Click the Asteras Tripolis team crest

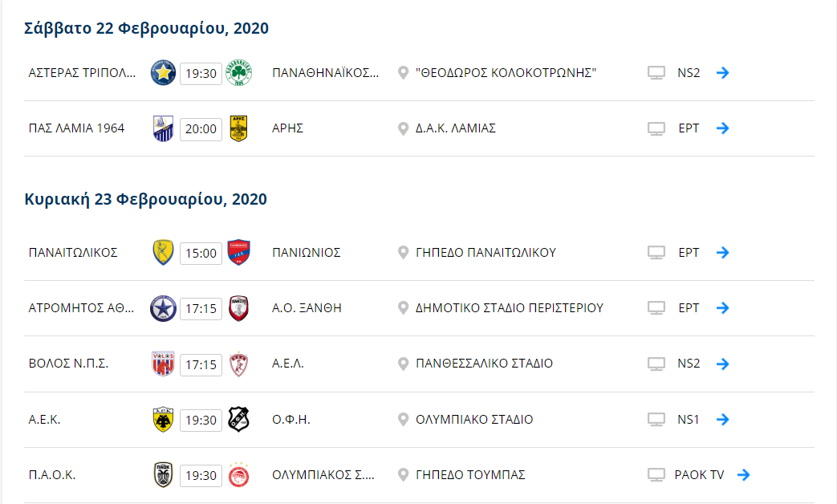click(163, 72)
